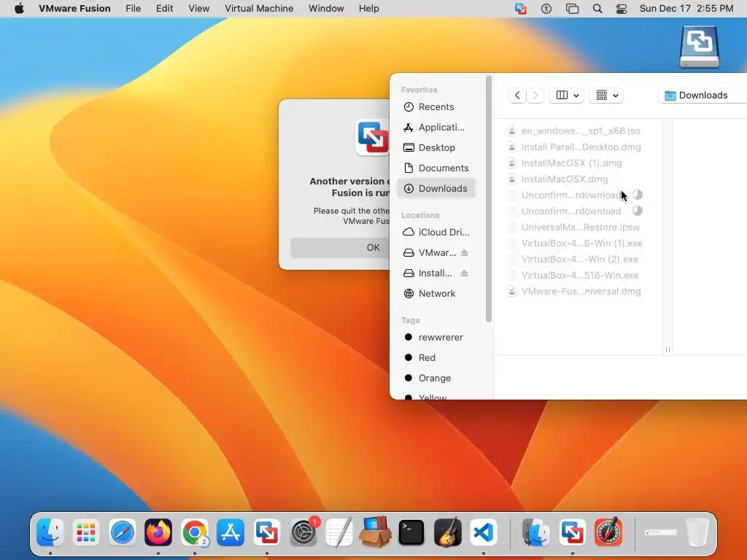This screenshot has width=747, height=560.
Task: Open the Window menu
Action: coord(326,9)
